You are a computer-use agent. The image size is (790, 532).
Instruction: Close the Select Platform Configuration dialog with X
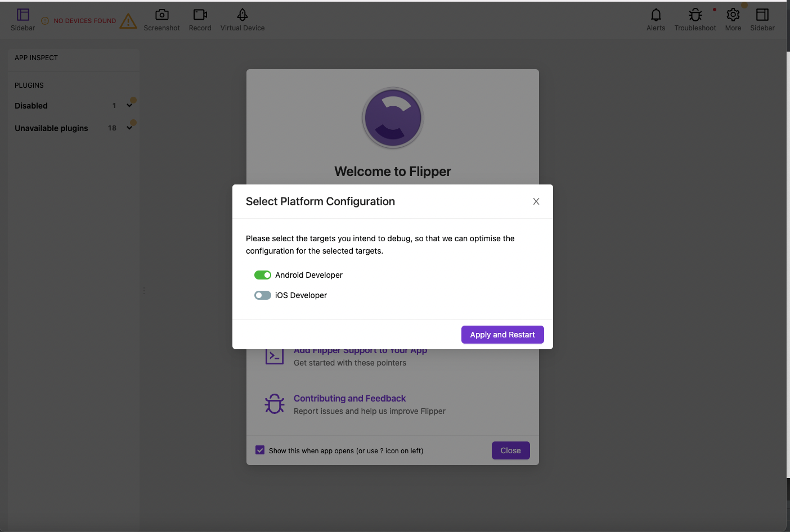point(536,201)
